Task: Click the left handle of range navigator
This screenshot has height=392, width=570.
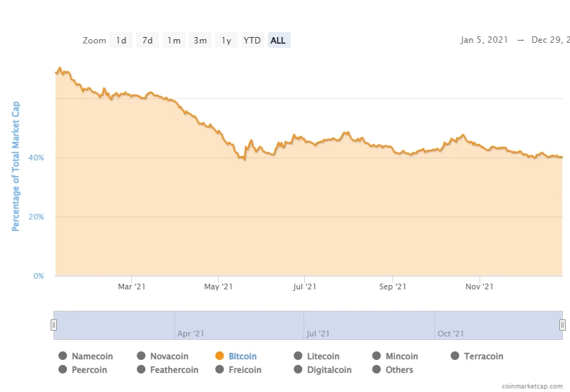Action: click(53, 325)
